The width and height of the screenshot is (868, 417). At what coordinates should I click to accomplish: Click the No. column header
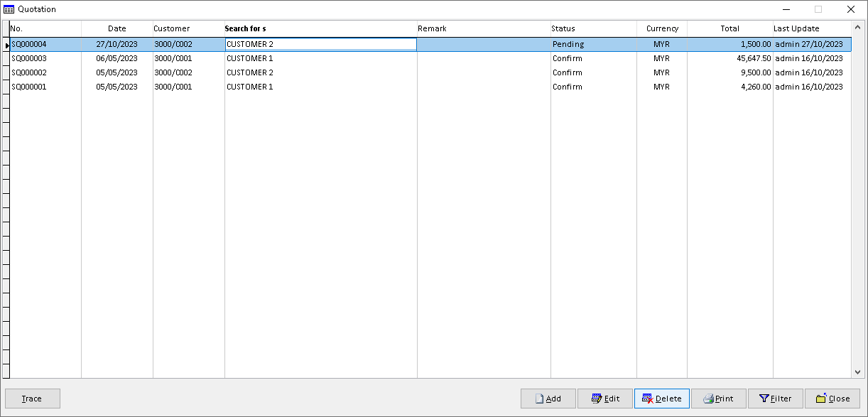(x=45, y=28)
